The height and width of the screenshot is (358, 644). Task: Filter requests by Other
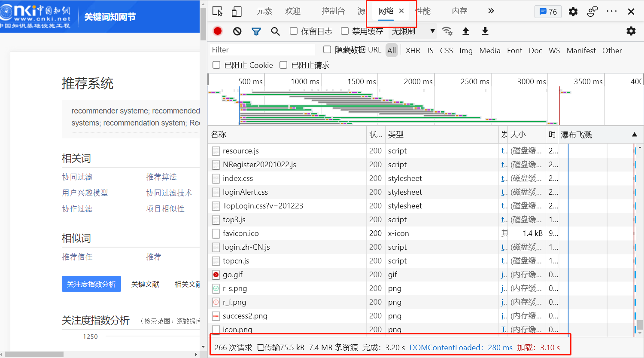[612, 50]
